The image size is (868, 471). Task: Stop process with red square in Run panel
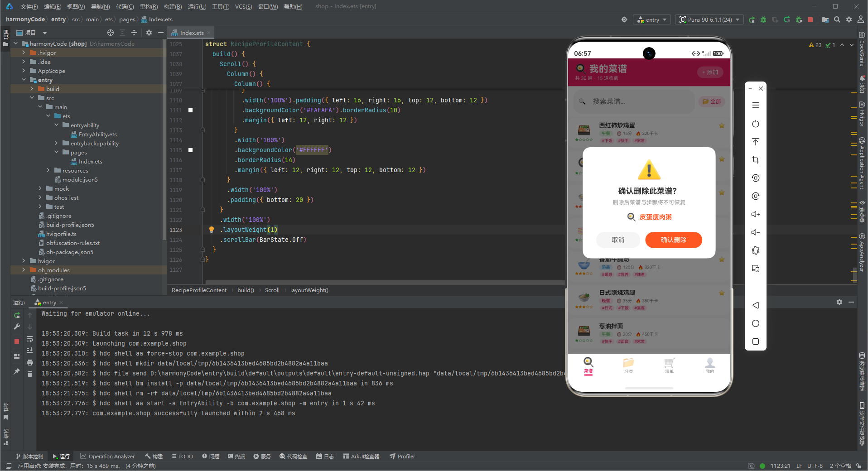tap(17, 341)
